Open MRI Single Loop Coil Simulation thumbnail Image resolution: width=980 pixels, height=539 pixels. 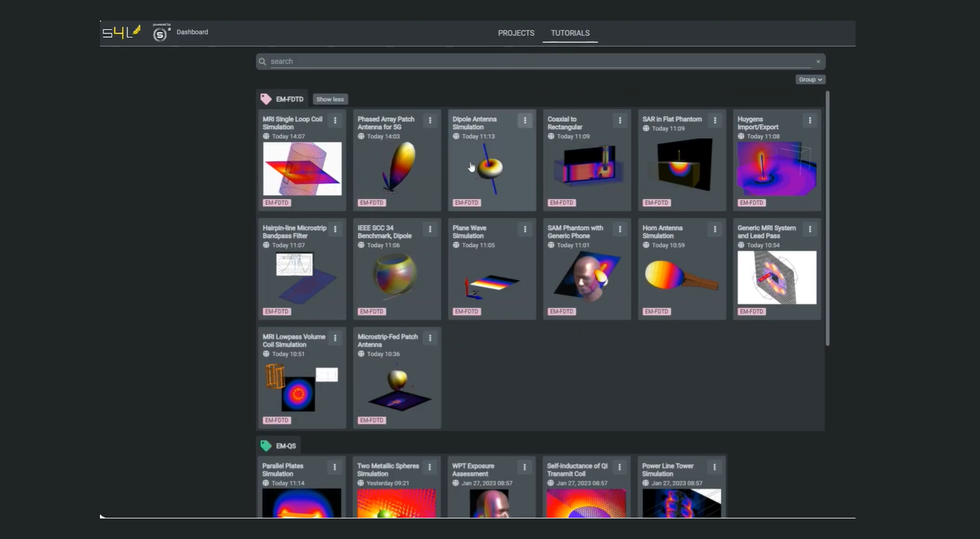point(302,169)
